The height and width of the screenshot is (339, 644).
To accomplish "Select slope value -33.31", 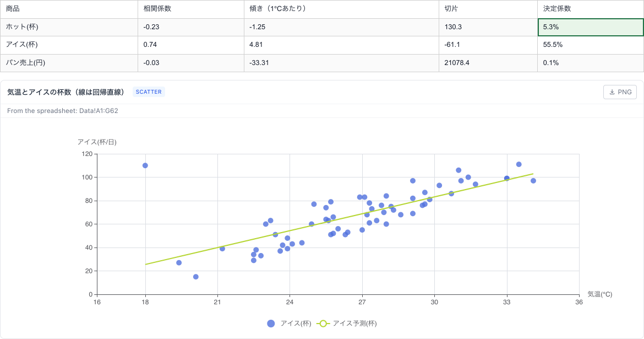I will pos(341,63).
